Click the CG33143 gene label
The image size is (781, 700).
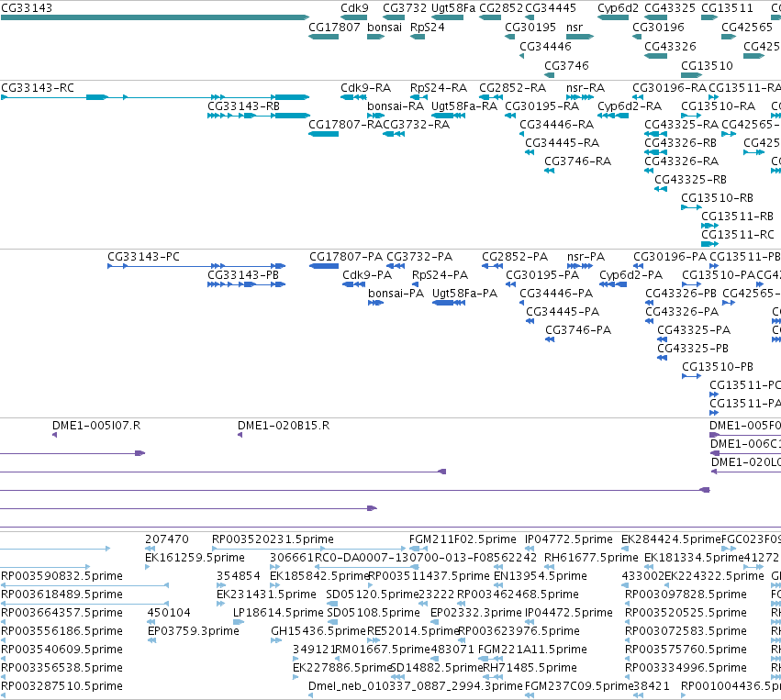coord(27,8)
